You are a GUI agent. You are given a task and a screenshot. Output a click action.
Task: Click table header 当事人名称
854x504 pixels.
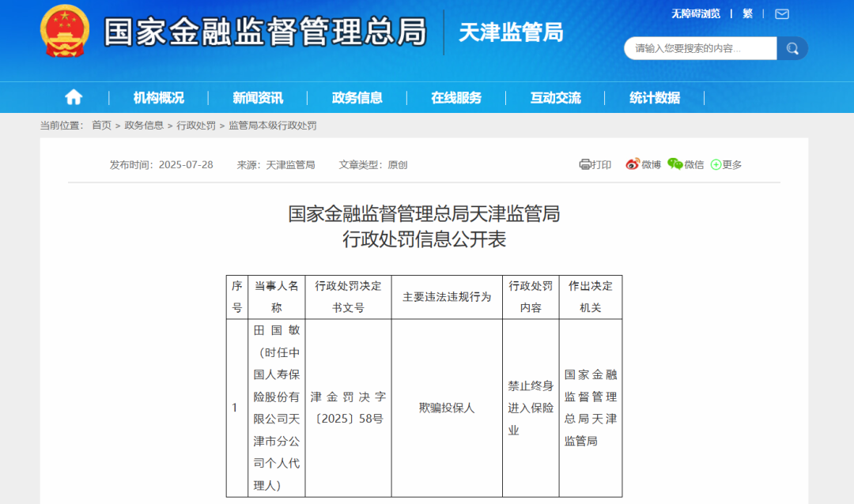(277, 297)
